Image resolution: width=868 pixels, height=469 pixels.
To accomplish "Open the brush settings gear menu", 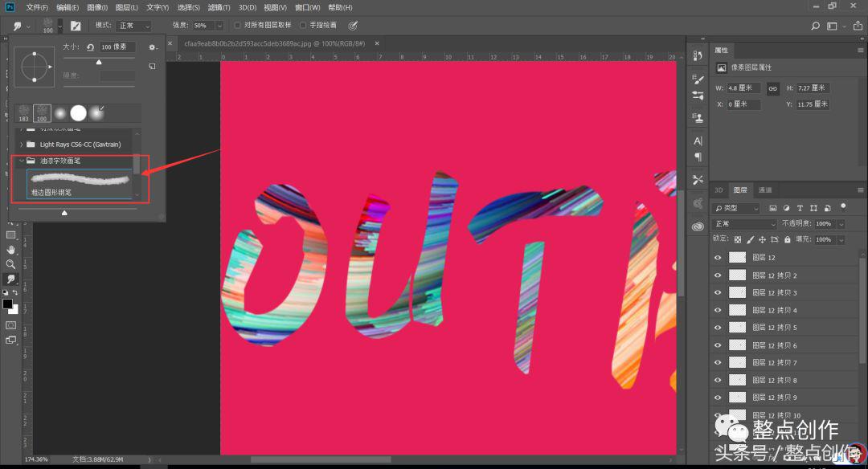I will 152,47.
